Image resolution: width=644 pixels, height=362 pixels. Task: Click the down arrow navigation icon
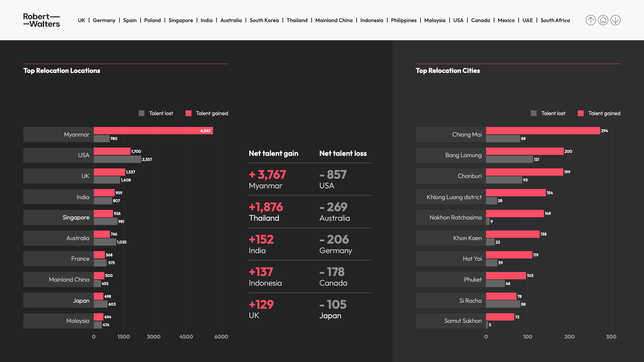(x=615, y=20)
